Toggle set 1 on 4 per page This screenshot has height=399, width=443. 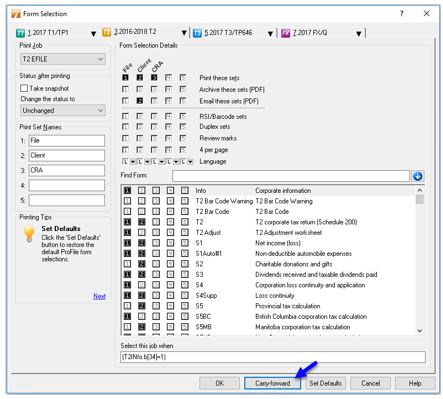tap(125, 150)
